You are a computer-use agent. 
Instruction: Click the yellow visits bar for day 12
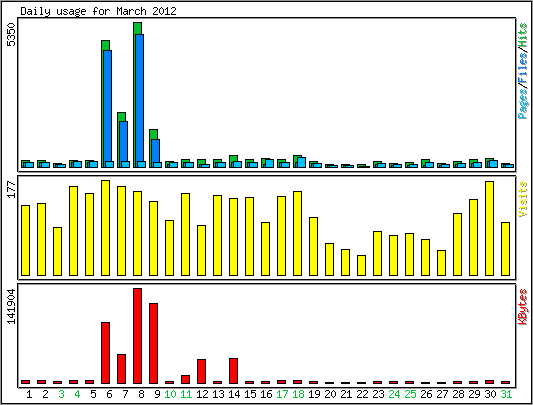coord(201,250)
